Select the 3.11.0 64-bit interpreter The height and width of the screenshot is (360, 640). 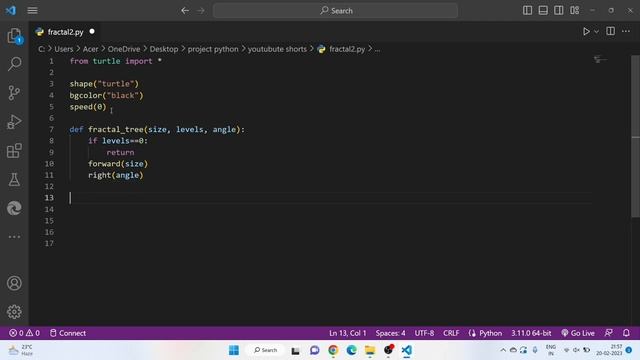531,333
